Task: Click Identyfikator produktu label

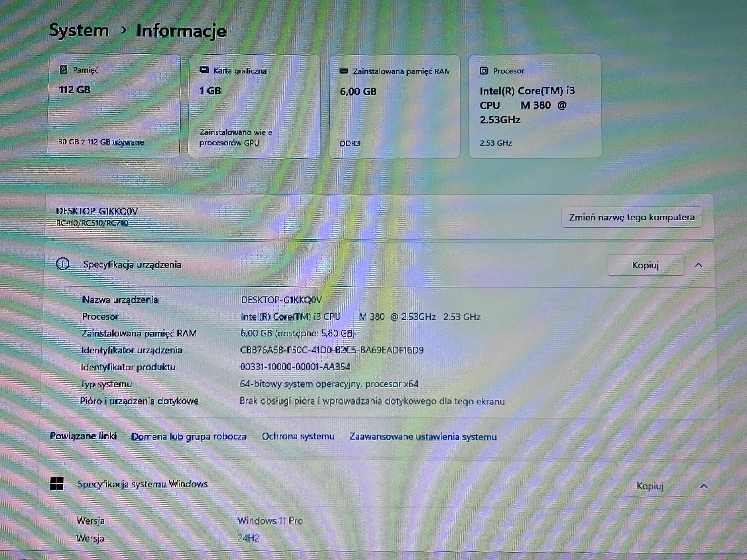Action: click(128, 367)
